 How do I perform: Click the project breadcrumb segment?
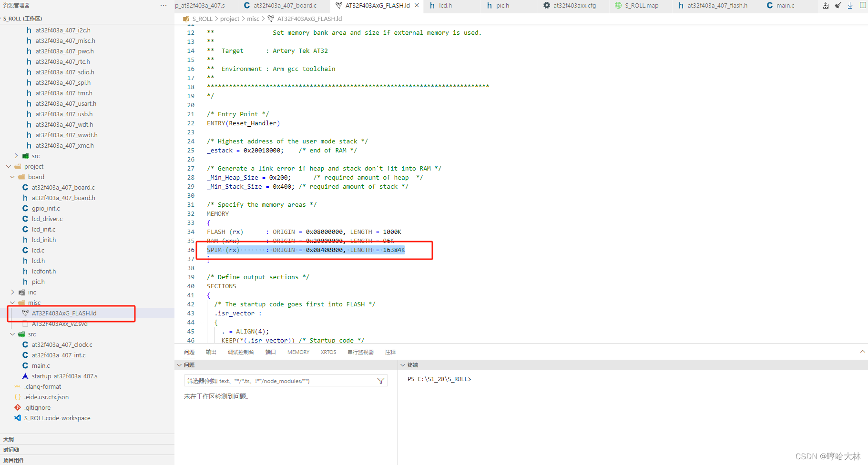pos(230,19)
